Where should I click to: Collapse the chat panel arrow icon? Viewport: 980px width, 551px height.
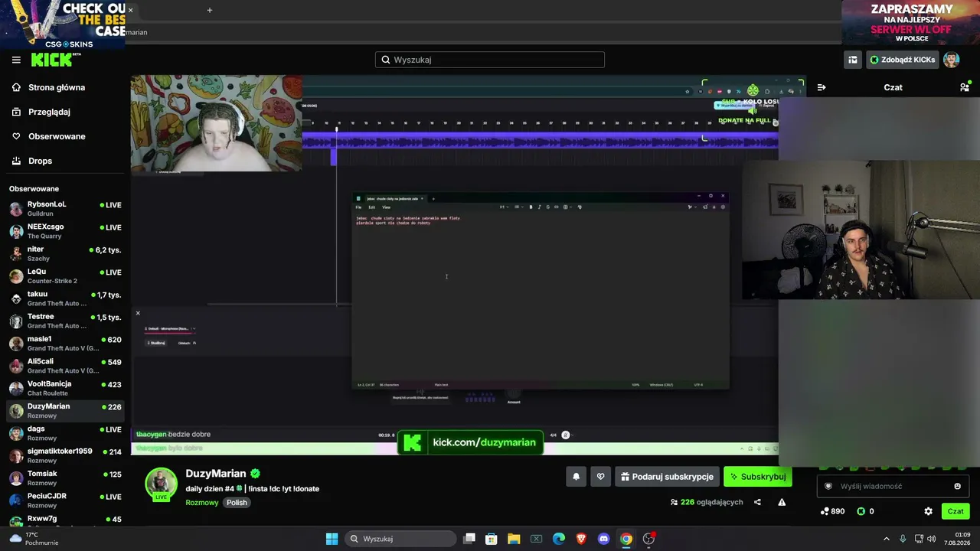coord(822,87)
